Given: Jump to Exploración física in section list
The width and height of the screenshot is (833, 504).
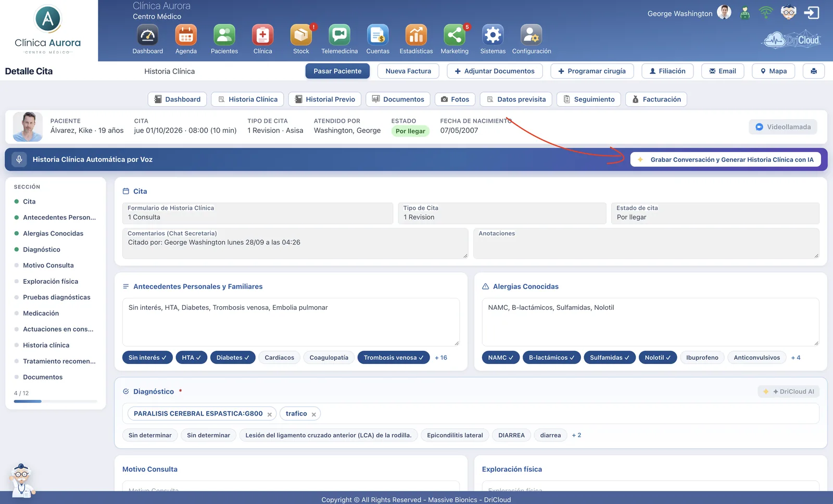Looking at the screenshot, I should [x=51, y=281].
